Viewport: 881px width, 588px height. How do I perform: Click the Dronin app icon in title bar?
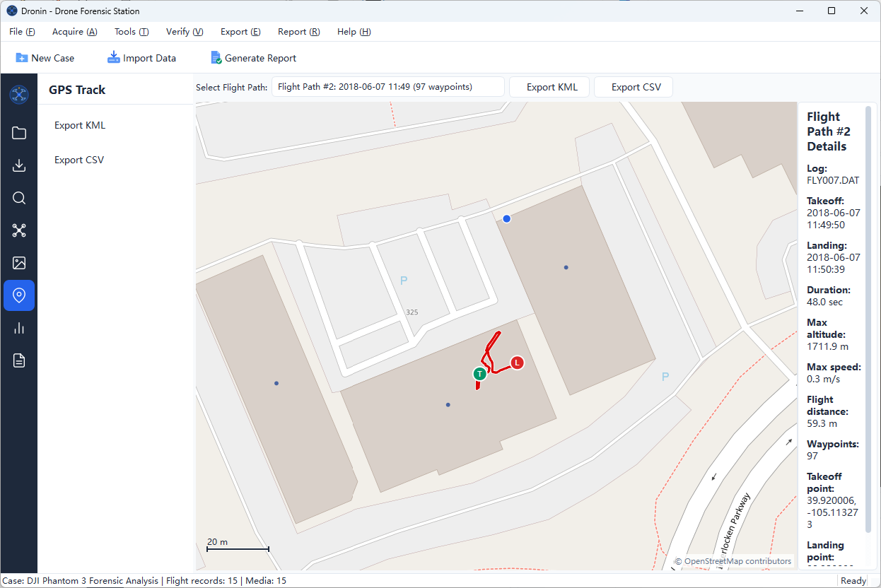click(x=11, y=11)
